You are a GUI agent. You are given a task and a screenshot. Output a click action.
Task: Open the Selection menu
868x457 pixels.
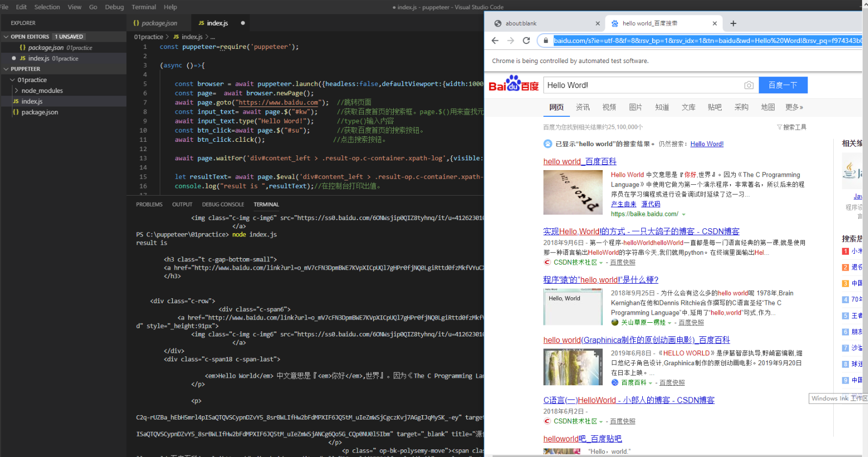pyautogui.click(x=47, y=7)
